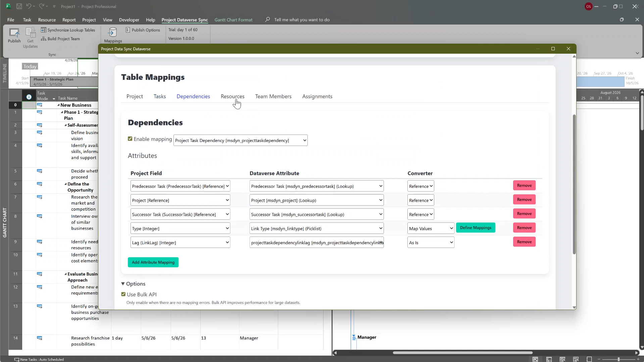
Task: Switch to Gantt Chart view in the status bar
Action: (x=535, y=359)
